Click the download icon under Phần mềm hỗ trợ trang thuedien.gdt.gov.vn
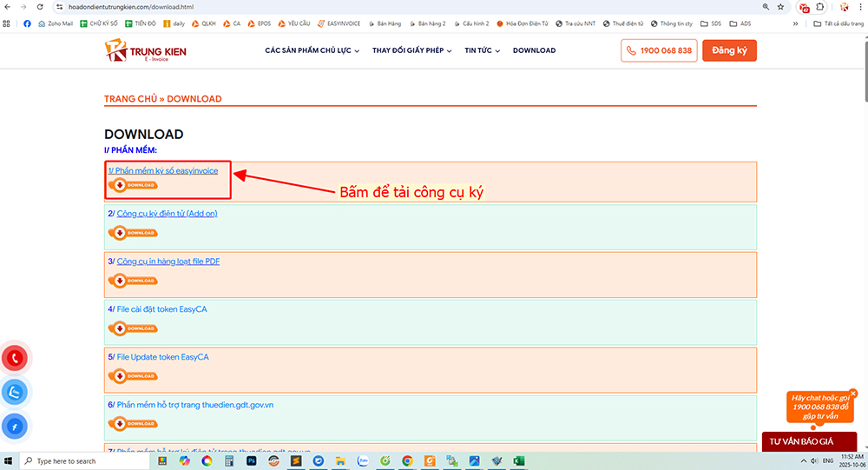The height and width of the screenshot is (470, 868). pyautogui.click(x=133, y=424)
